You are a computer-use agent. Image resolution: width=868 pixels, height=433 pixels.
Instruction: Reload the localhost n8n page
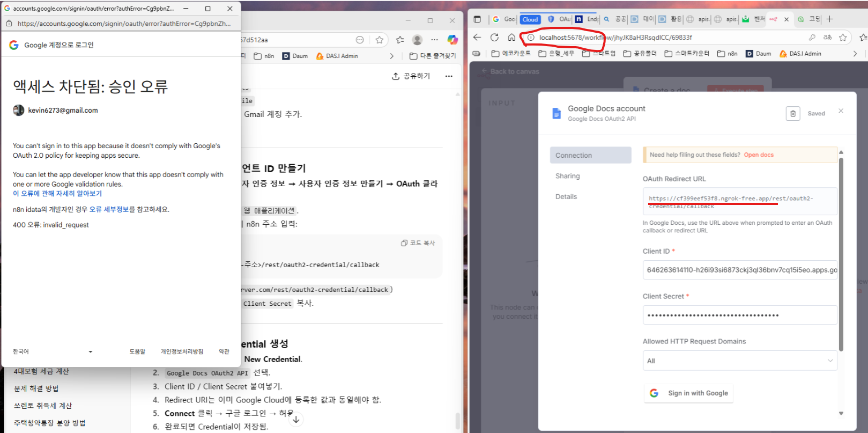tap(494, 38)
